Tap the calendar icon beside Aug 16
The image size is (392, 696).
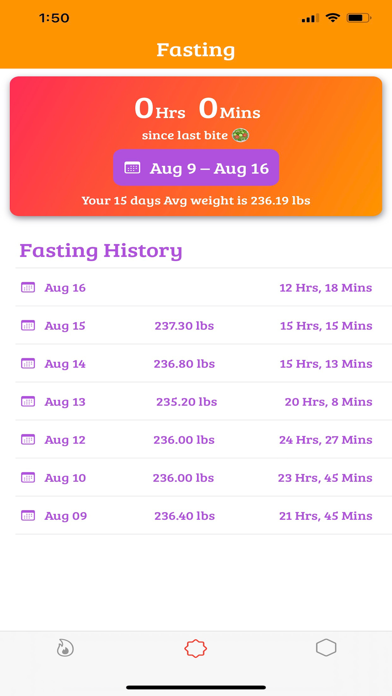28,288
